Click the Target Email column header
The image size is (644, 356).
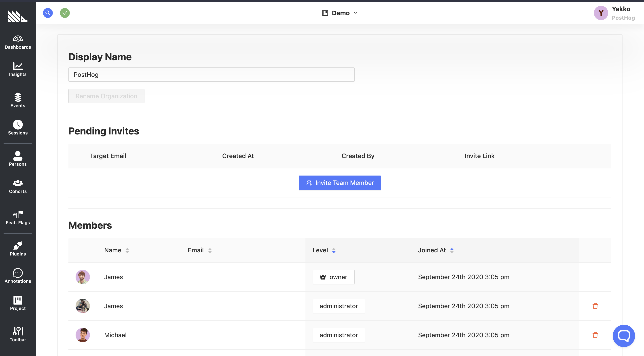coord(108,156)
